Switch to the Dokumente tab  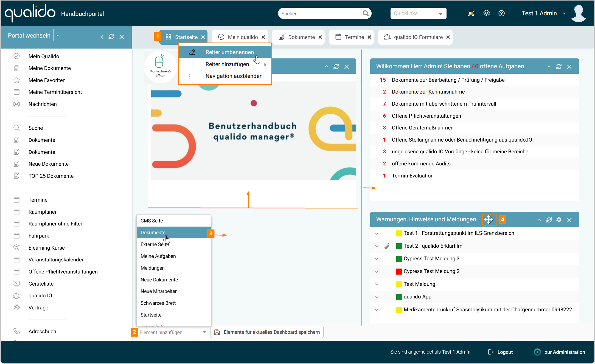click(298, 37)
